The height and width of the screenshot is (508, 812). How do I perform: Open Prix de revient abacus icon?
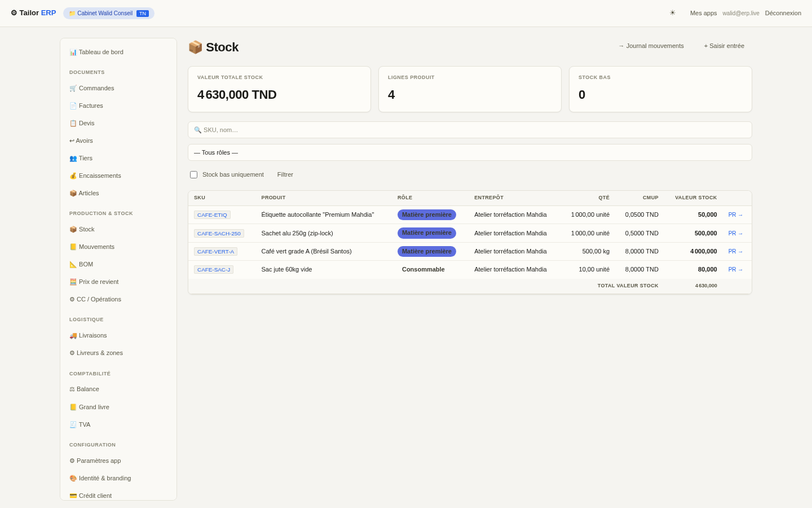coord(73,282)
